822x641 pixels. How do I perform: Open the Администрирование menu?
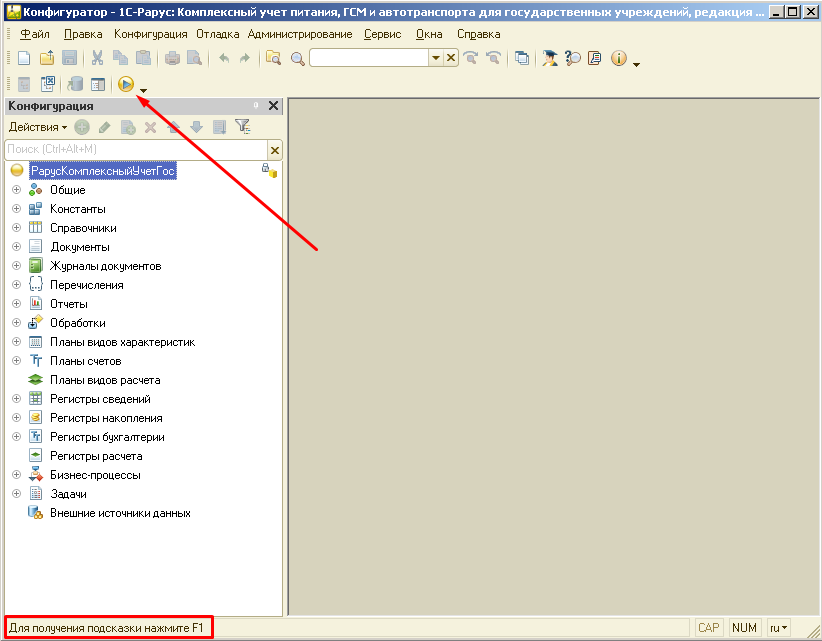300,34
